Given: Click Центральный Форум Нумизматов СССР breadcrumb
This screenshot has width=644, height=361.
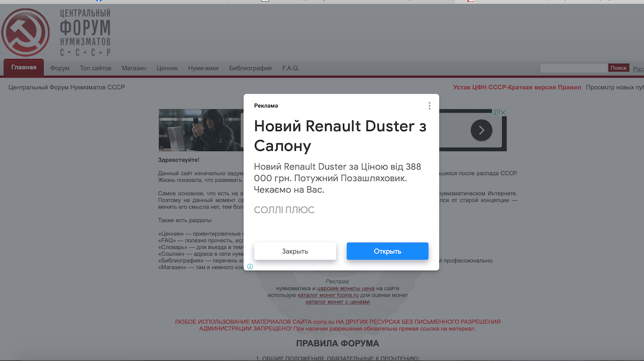Looking at the screenshot, I should 67,87.
